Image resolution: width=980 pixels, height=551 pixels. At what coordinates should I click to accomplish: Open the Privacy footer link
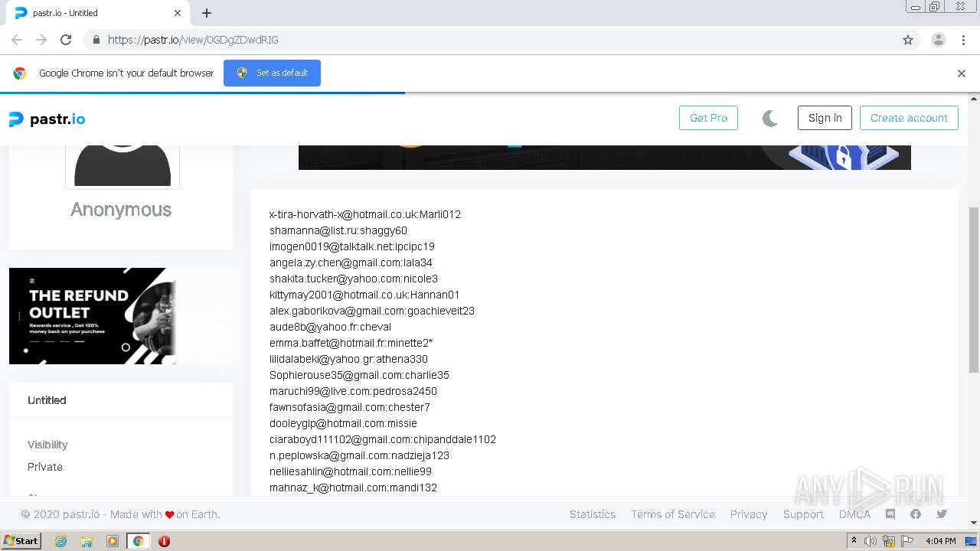[x=749, y=514]
